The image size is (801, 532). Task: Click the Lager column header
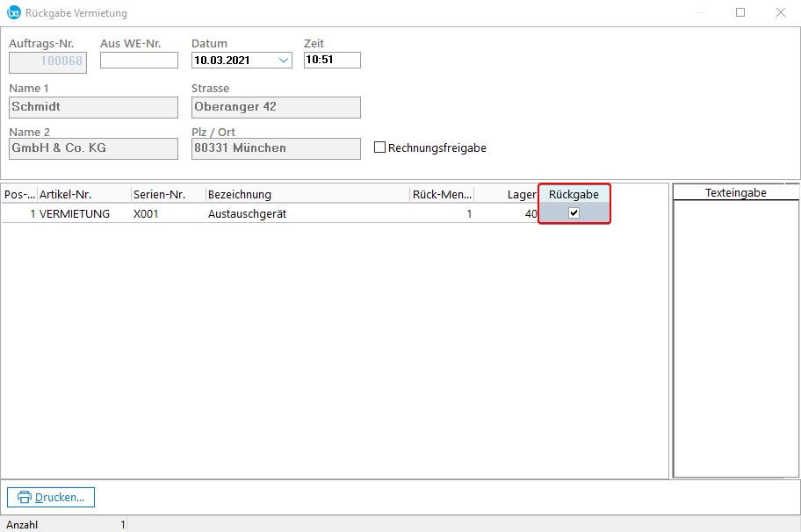(506, 194)
